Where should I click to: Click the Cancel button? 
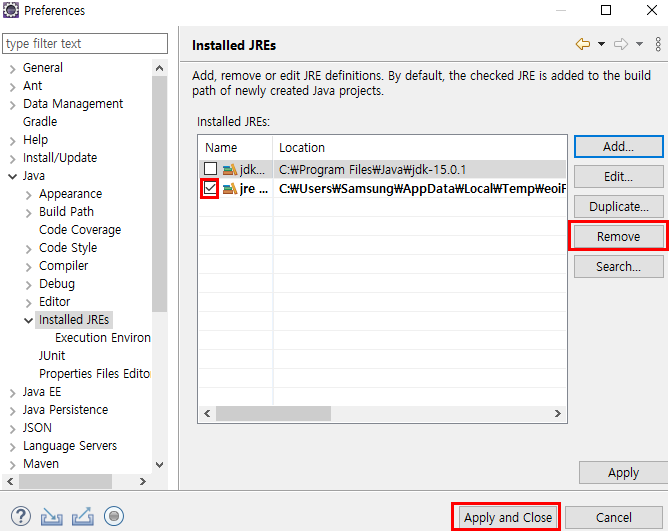(614, 517)
